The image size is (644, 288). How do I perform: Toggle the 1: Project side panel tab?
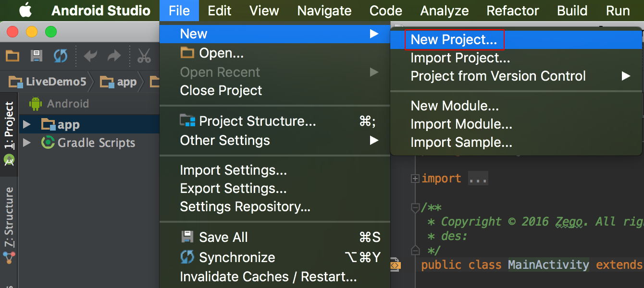click(x=9, y=126)
